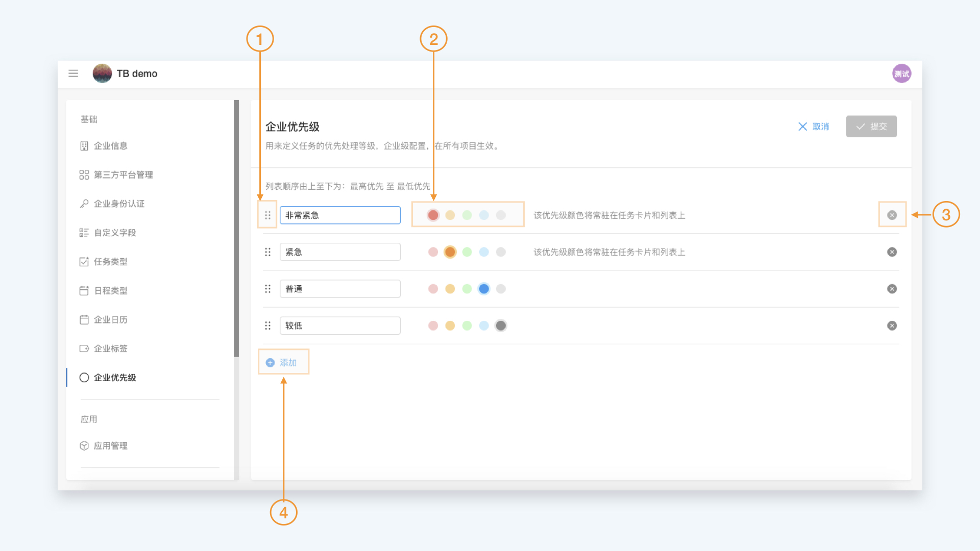This screenshot has height=551, width=980.
Task: Grab the drag handle of 普通 row
Action: point(267,289)
